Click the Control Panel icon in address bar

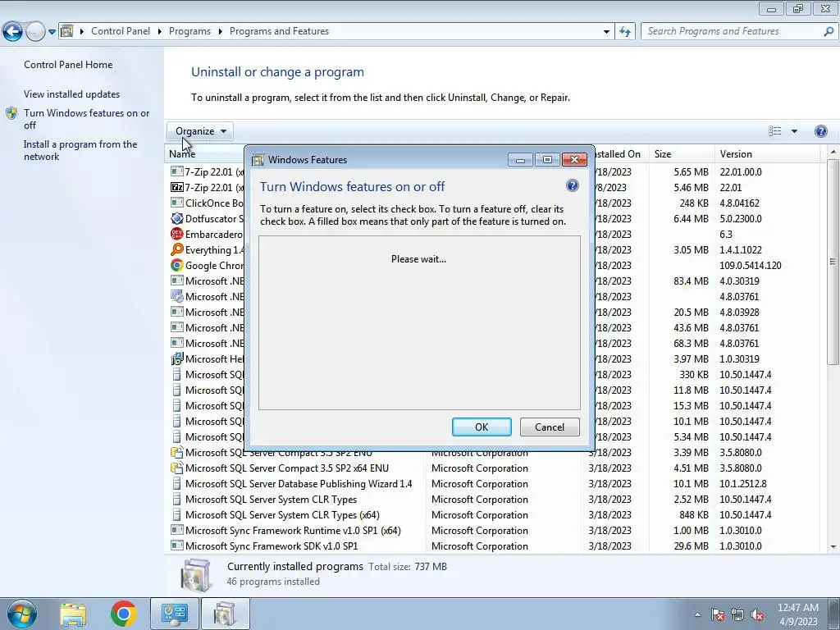[x=67, y=31]
